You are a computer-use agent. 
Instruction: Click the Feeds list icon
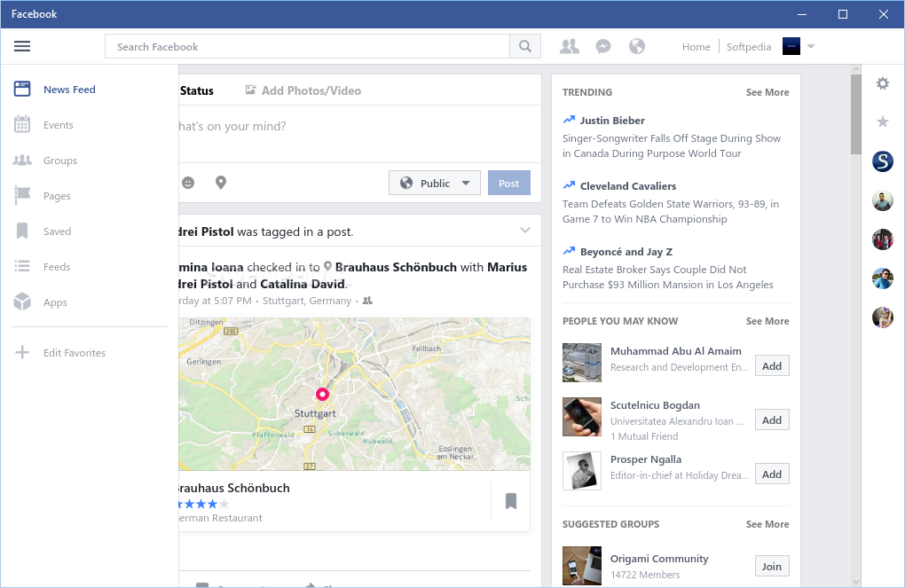(x=22, y=266)
